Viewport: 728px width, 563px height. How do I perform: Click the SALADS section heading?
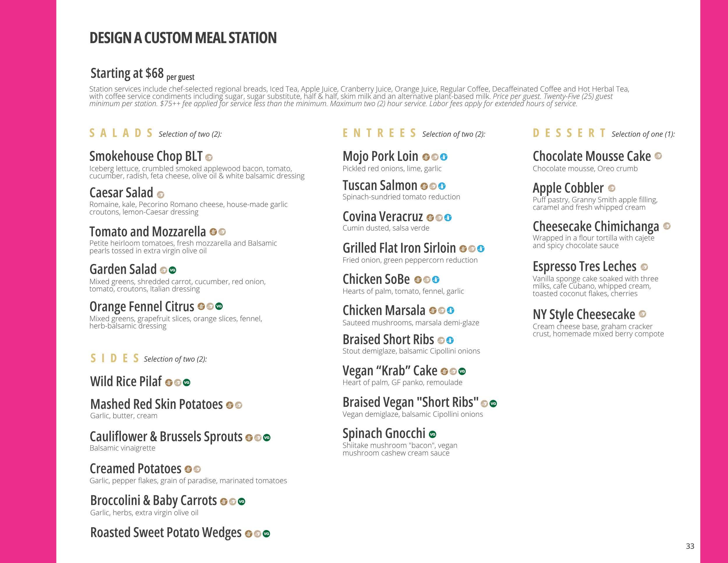pos(121,133)
